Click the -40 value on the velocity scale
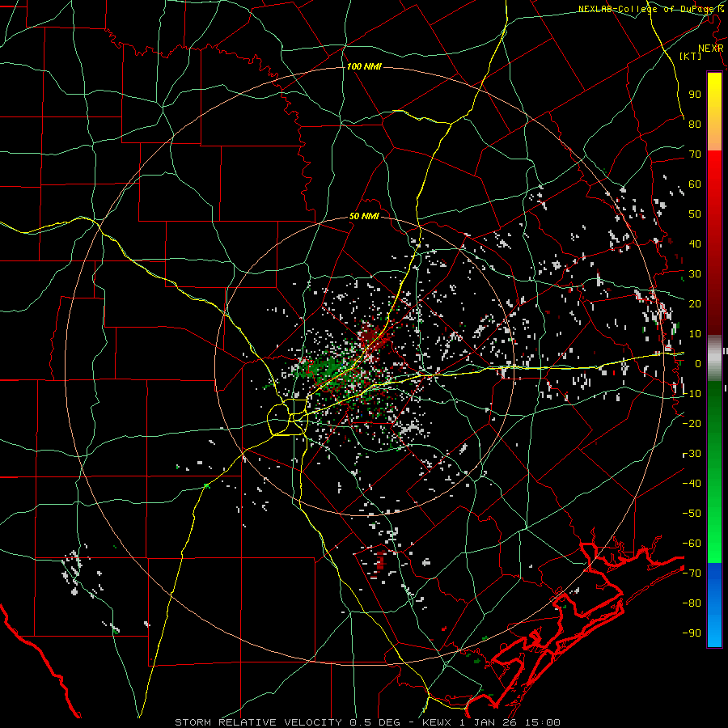 692,484
